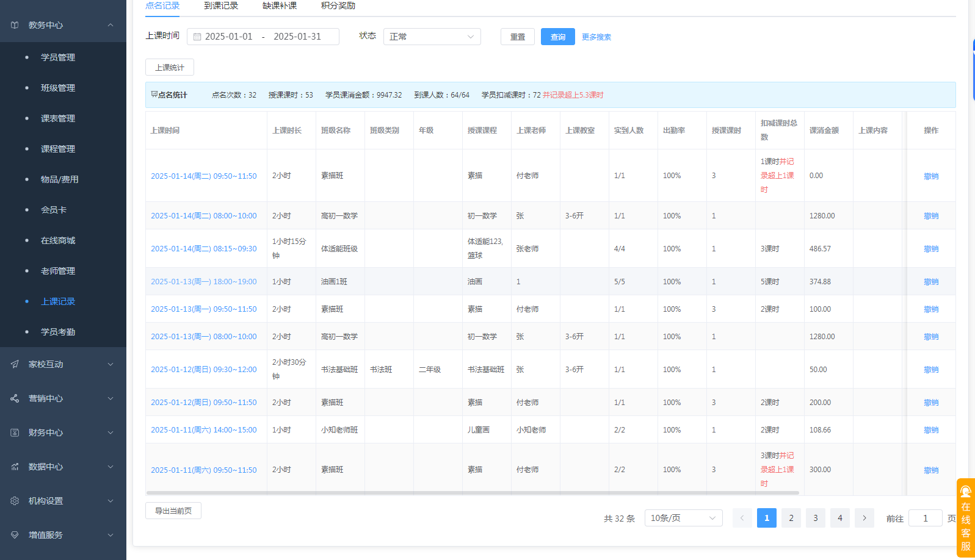Switch to the 到课记录 tab
Viewport: 975px width, 560px height.
click(221, 5)
